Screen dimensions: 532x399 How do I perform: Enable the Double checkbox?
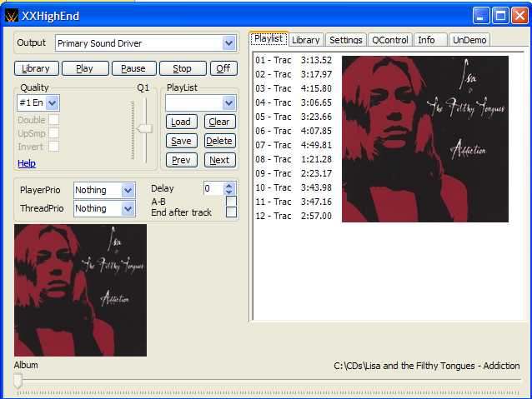click(x=53, y=120)
